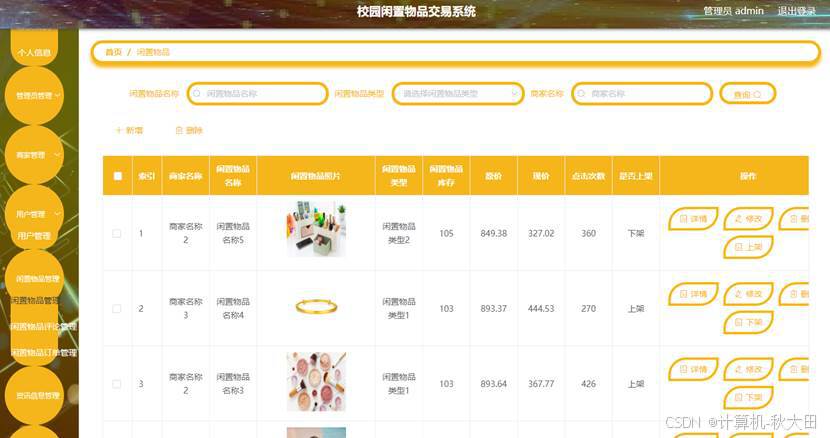Screen dimensions: 830x438
Task: Click 下架 for the 闲置物品名称4 row
Action: (748, 322)
